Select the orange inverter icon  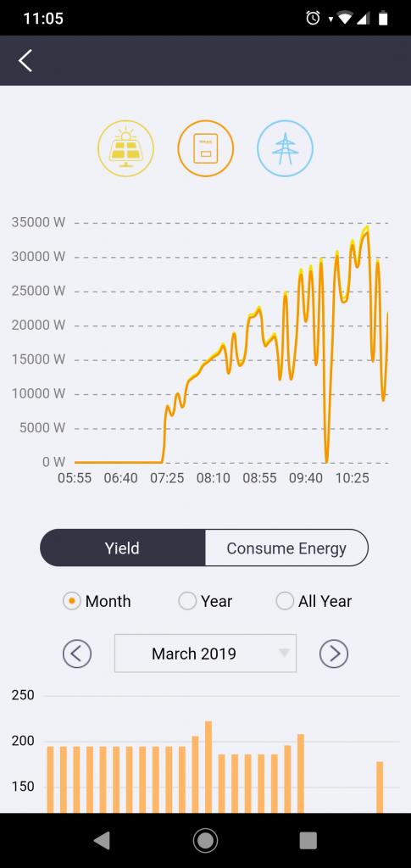pos(206,148)
